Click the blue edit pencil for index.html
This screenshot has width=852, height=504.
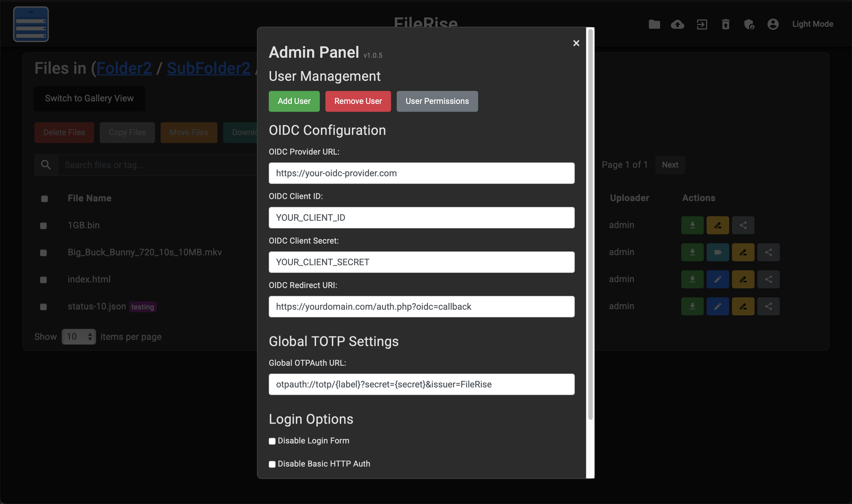pyautogui.click(x=717, y=279)
